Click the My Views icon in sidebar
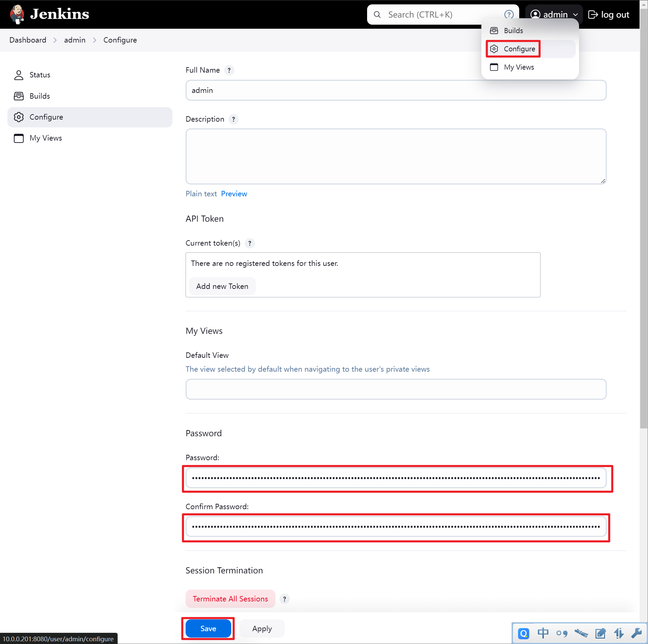 tap(19, 138)
